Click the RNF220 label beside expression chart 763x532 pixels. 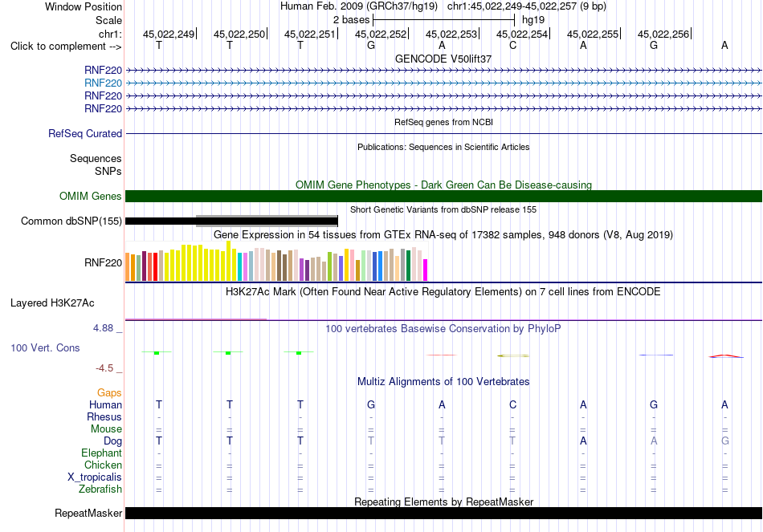[103, 263]
